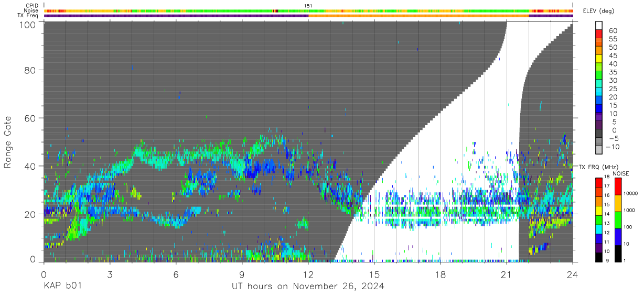Click the purple section of the TX Freq strip
The height and width of the screenshot is (297, 644).
(176, 16)
